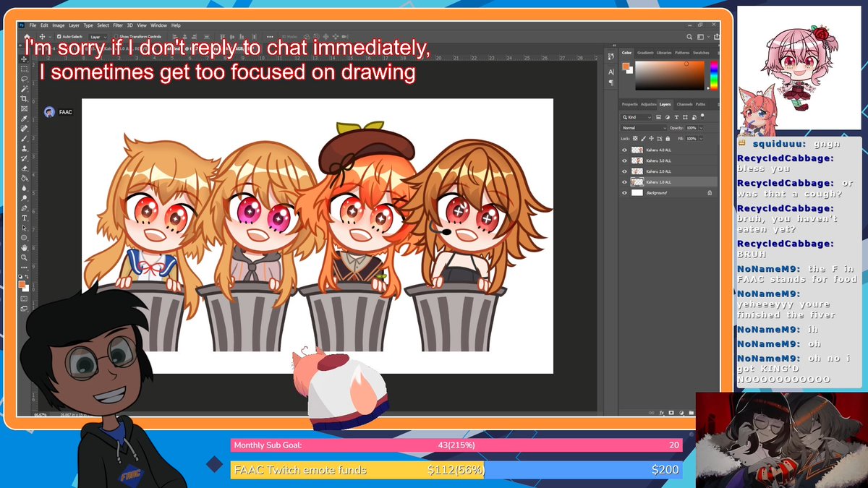Hide the Kaheru 1.0 ALL layer

[625, 182]
